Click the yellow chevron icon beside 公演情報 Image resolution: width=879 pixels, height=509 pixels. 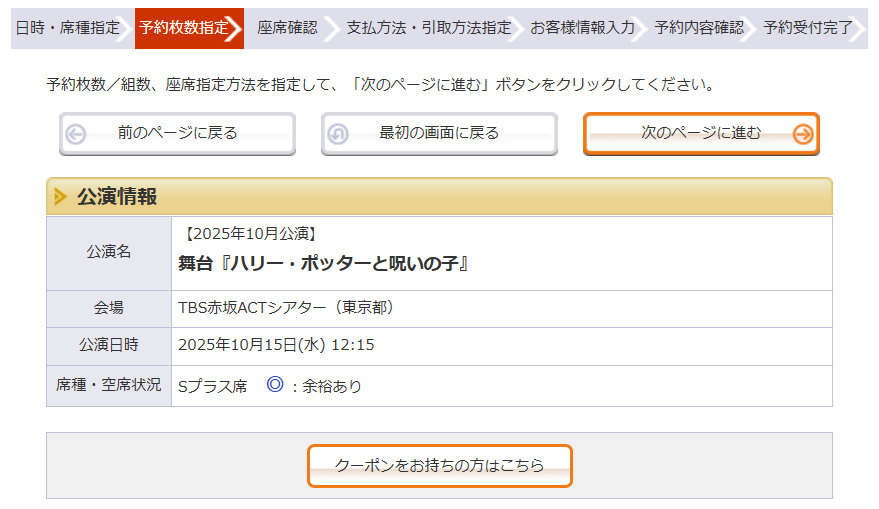(x=61, y=197)
